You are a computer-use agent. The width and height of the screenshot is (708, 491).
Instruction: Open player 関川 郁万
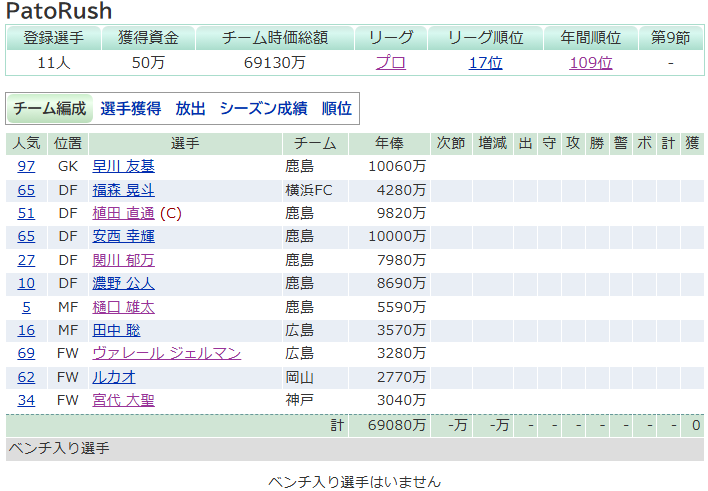click(x=123, y=260)
